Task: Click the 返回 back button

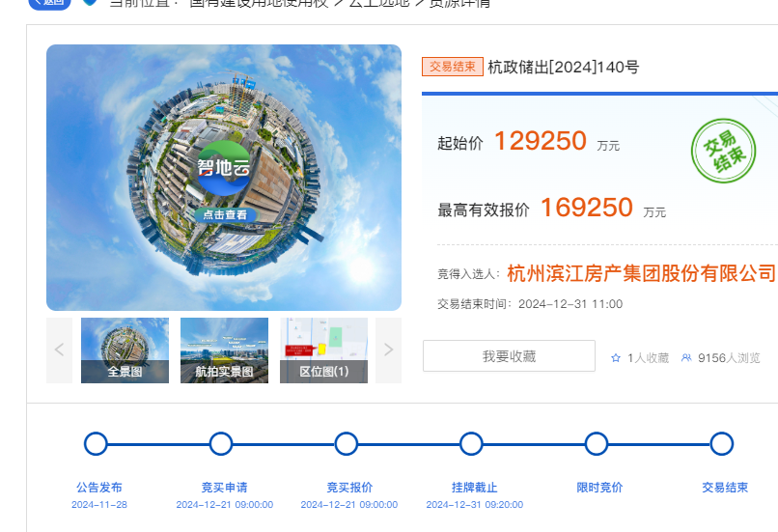Action: coord(49,3)
